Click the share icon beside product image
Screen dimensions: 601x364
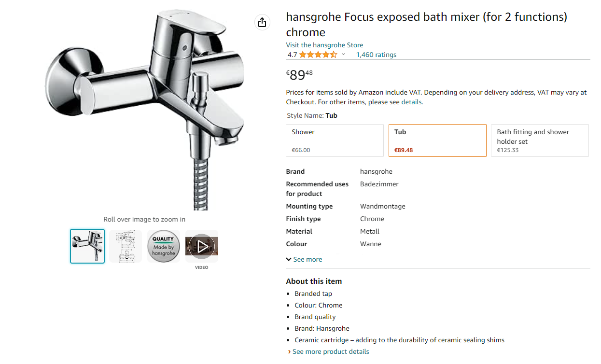click(x=262, y=22)
